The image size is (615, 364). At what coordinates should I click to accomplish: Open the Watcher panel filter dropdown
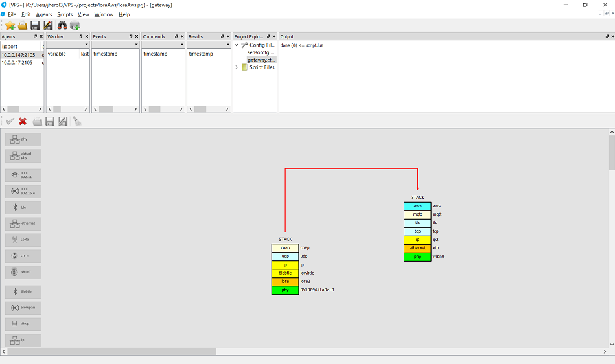(x=86, y=45)
